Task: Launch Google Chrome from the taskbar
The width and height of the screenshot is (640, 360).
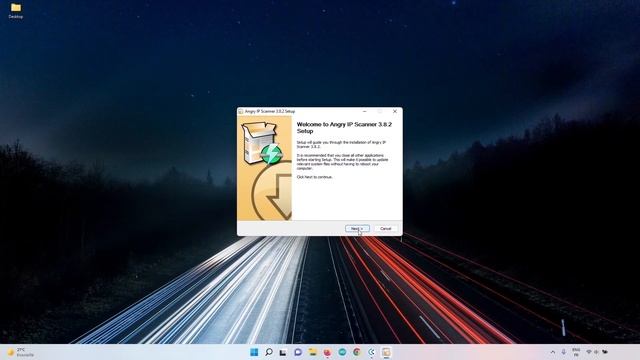Action: tap(357, 352)
